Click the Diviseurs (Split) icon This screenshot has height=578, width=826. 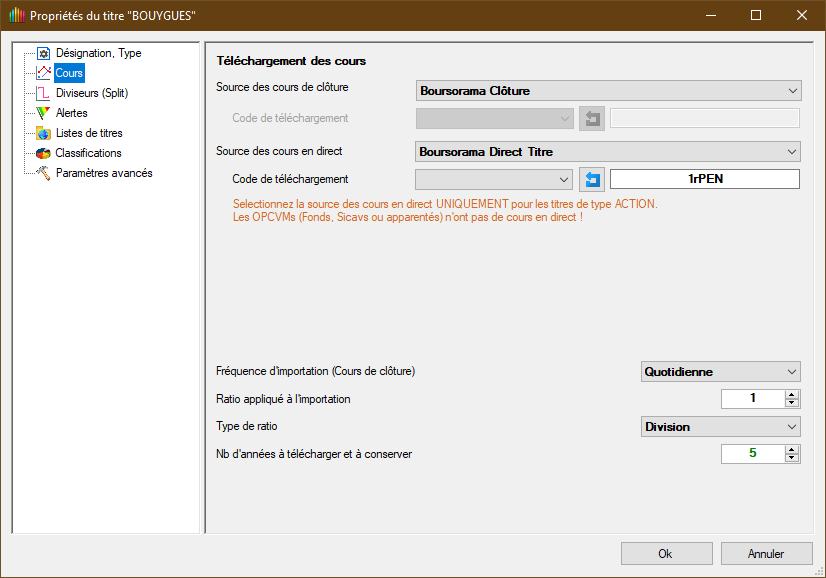click(43, 93)
